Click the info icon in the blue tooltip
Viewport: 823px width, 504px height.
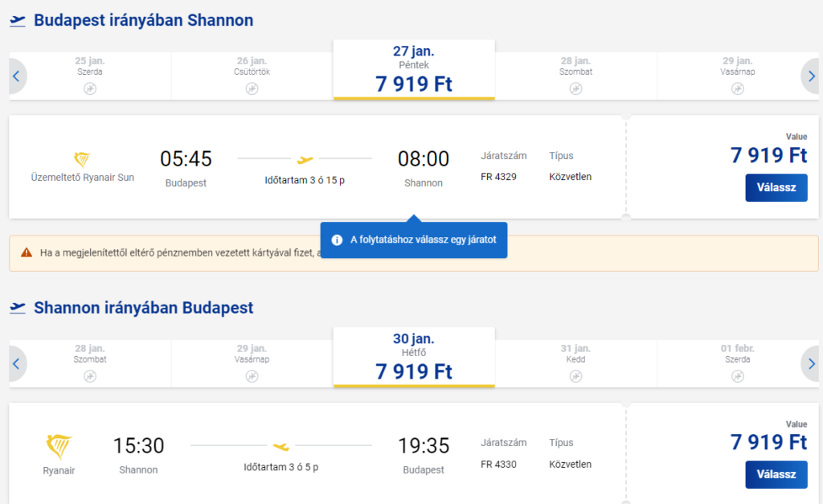337,240
